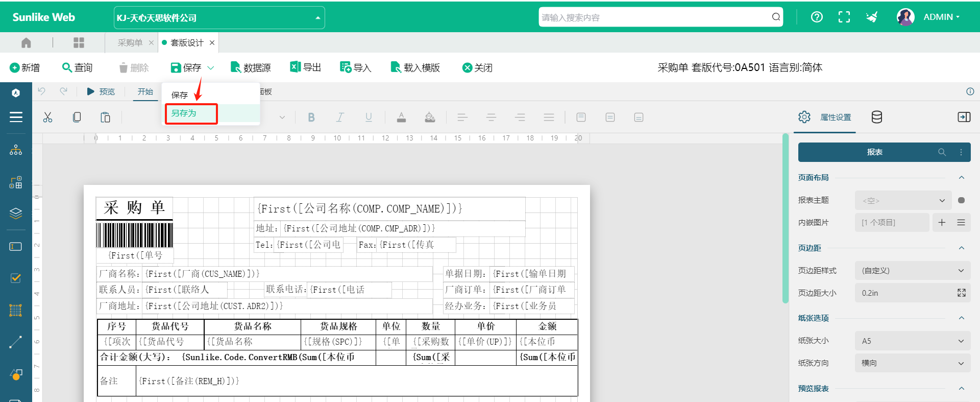Open 纸张方向 横向 dropdown
The image size is (980, 402).
913,363
